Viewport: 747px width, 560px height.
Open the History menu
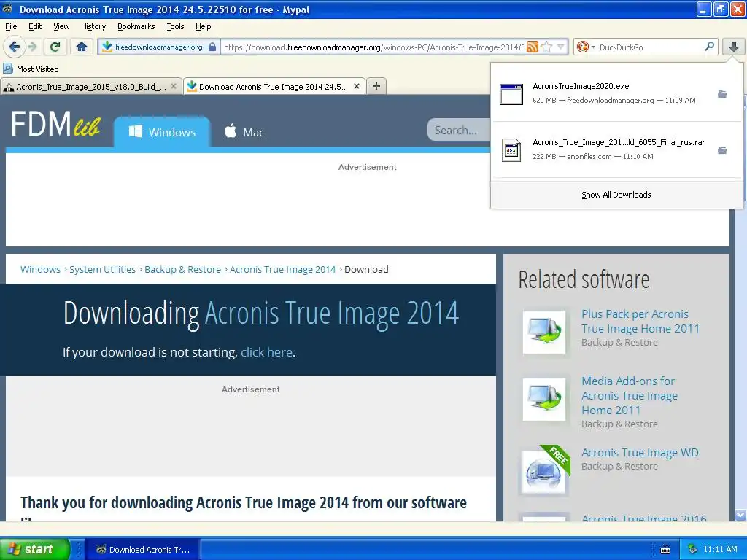93,26
